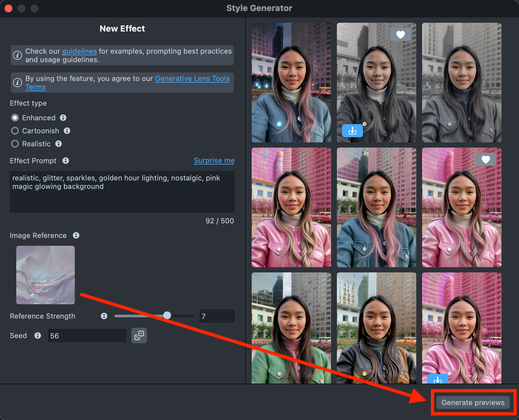519x420 pixels.
Task: Click the Reference Strength info icon
Action: (x=104, y=316)
